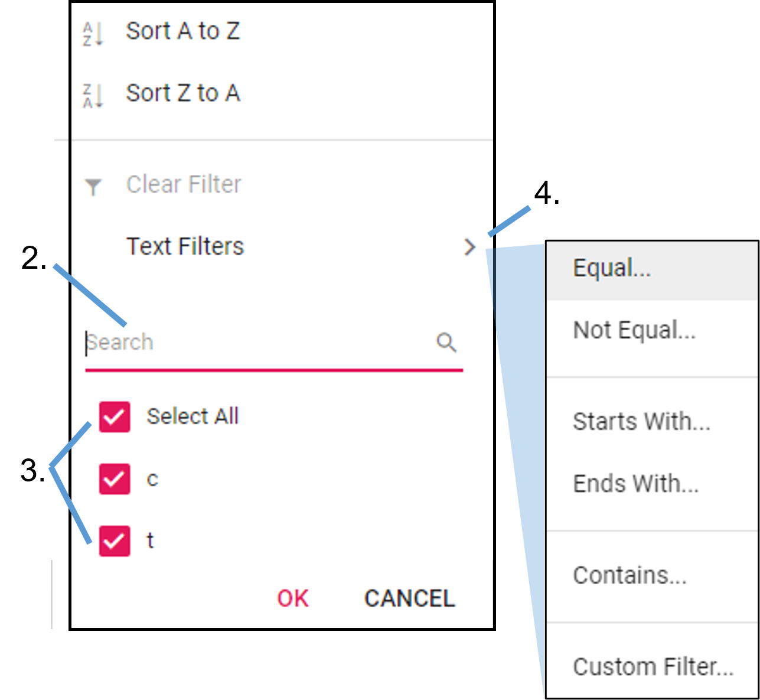
Task: Uncheck the Select All checkbox
Action: tap(113, 416)
